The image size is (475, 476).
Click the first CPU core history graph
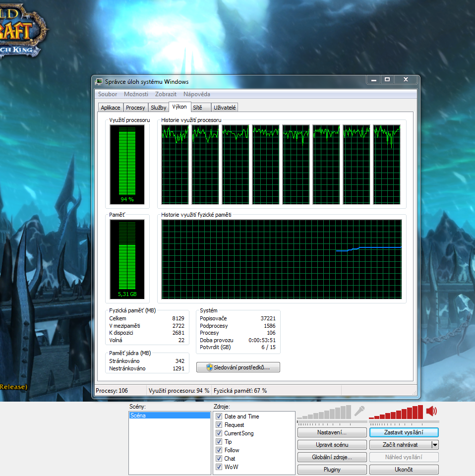pos(175,165)
